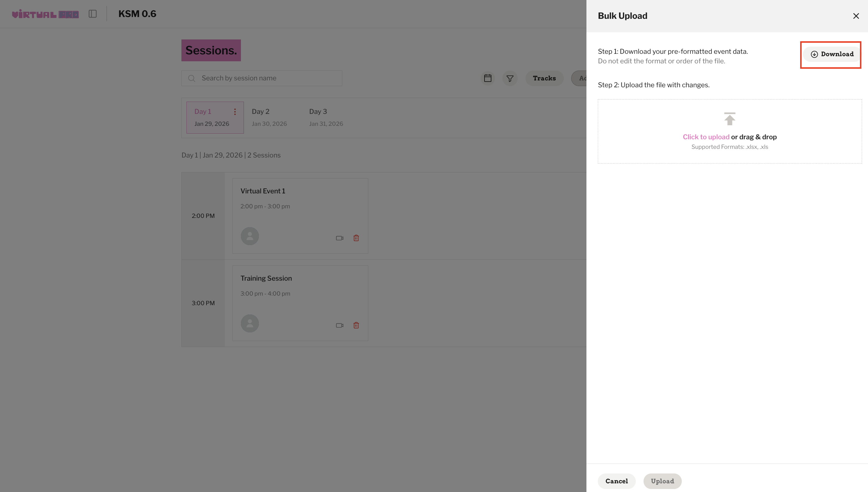Viewport: 868px width, 492px height.
Task: Cancel the bulk upload
Action: (616, 481)
